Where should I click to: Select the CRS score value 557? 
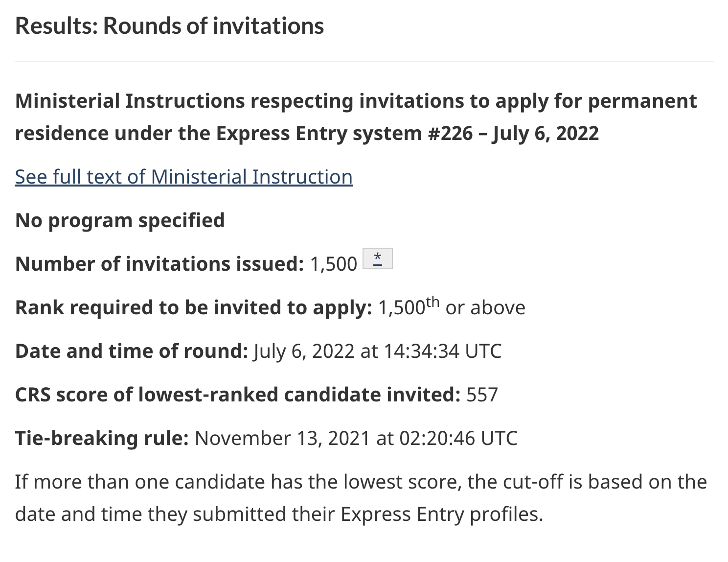(482, 395)
